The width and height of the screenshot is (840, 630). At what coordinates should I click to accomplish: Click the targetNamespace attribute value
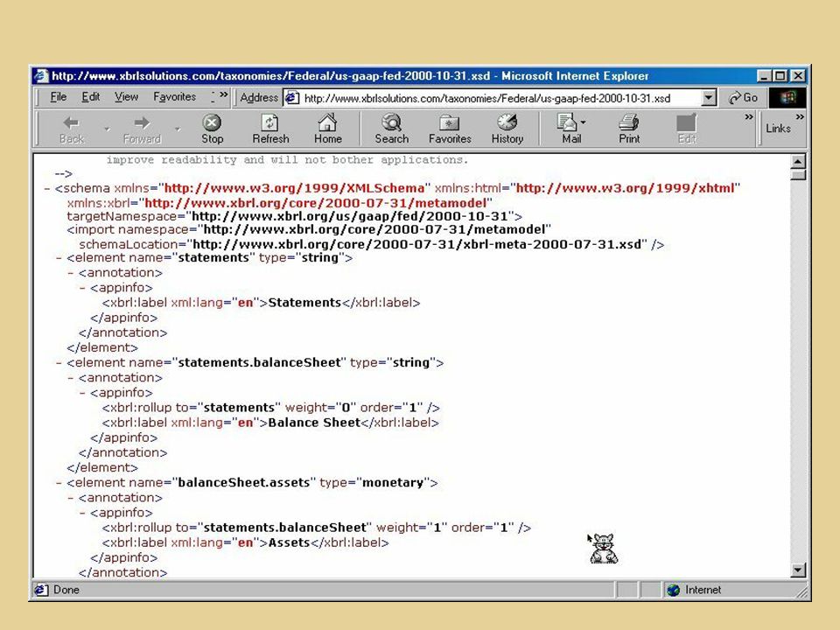pos(349,216)
